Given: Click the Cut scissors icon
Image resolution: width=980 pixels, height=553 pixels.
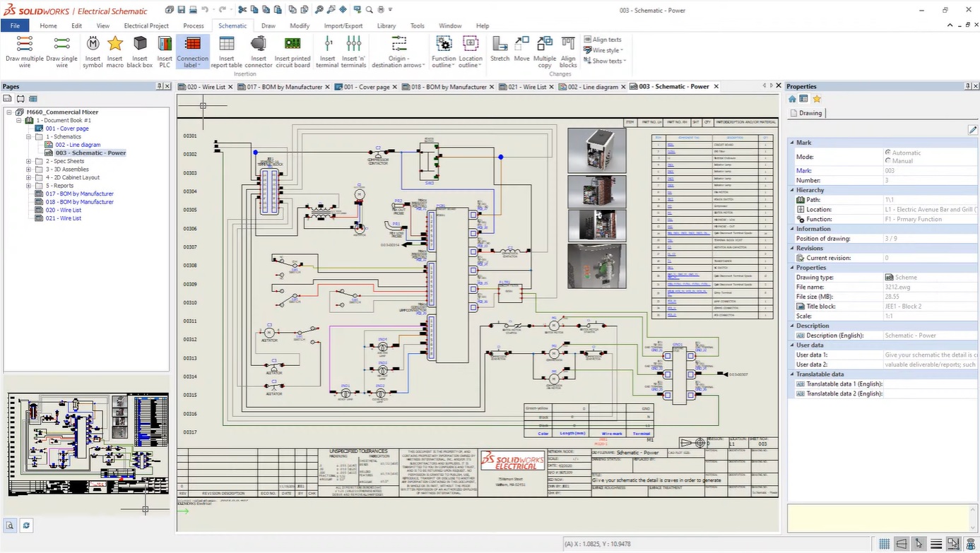Looking at the screenshot, I should [x=242, y=10].
